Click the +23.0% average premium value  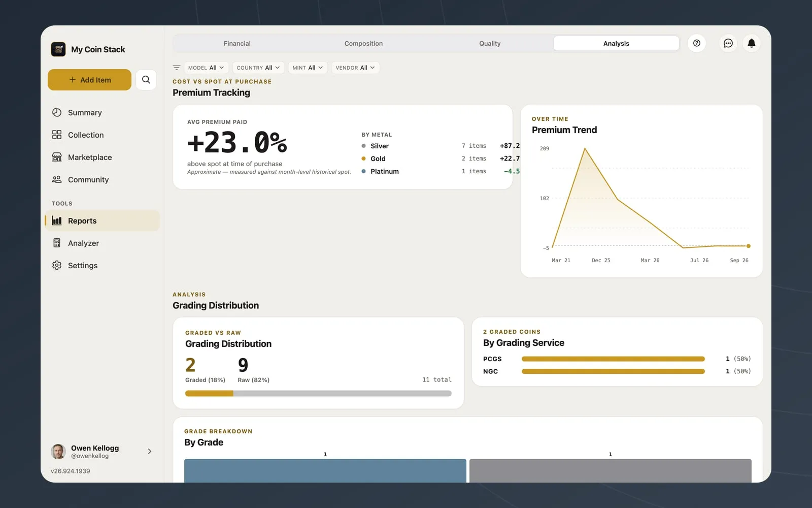(237, 143)
